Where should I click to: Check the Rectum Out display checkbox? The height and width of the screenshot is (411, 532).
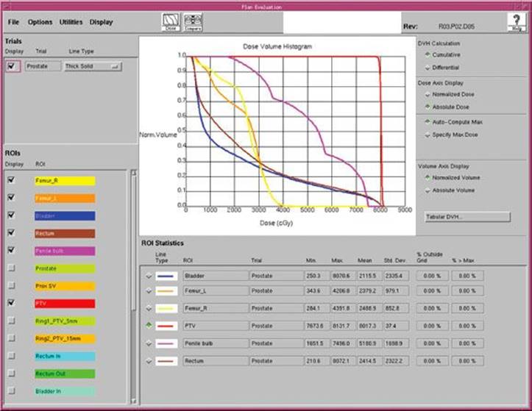pos(11,374)
